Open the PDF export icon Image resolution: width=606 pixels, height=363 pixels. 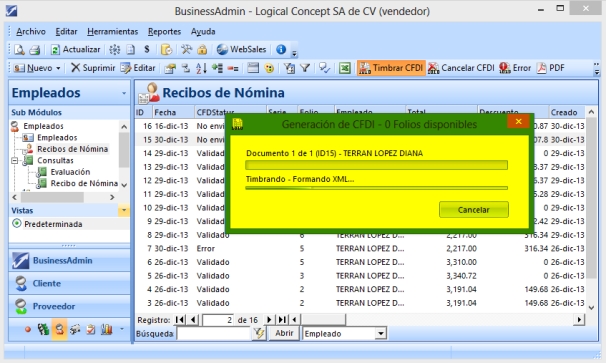pyautogui.click(x=541, y=68)
